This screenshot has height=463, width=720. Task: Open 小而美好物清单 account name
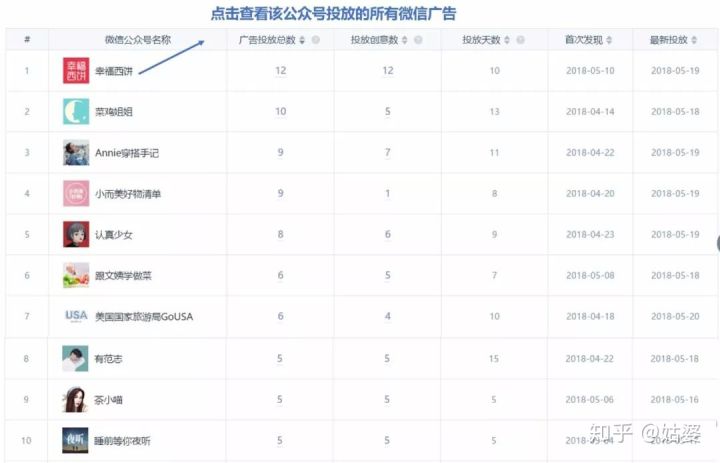click(128, 194)
